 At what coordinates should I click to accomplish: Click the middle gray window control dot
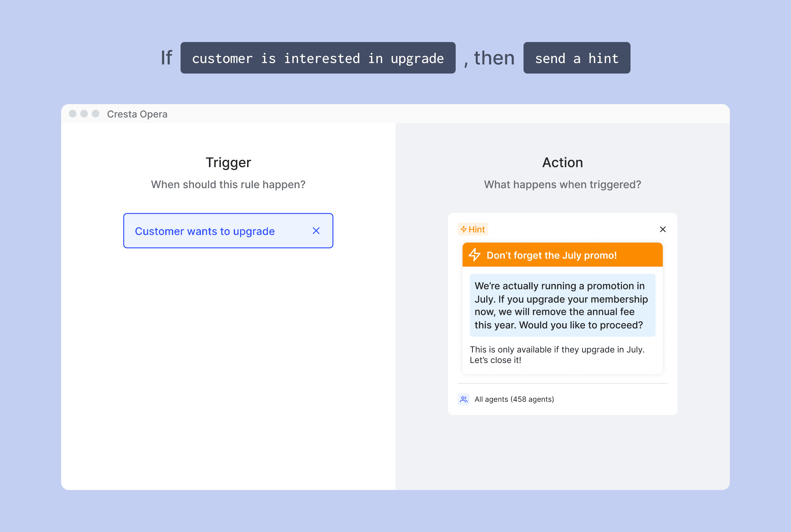(x=84, y=114)
